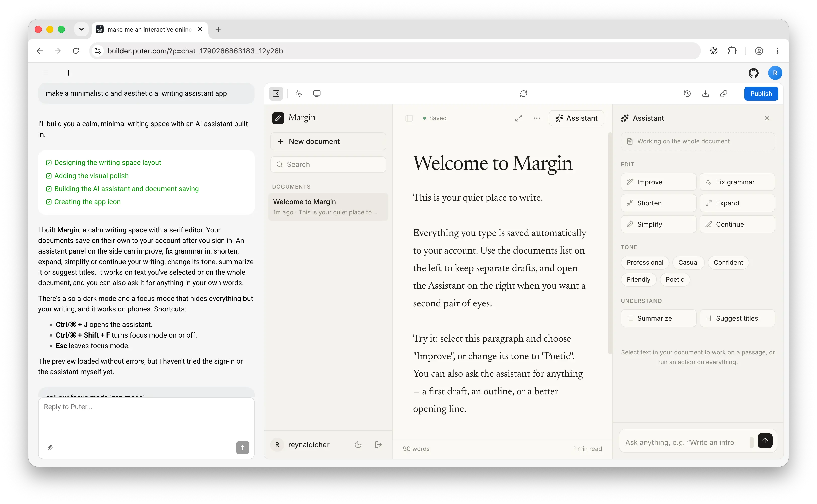Toggle the Assistant button in editor header
Screen dimensions: 817x504
click(576, 118)
